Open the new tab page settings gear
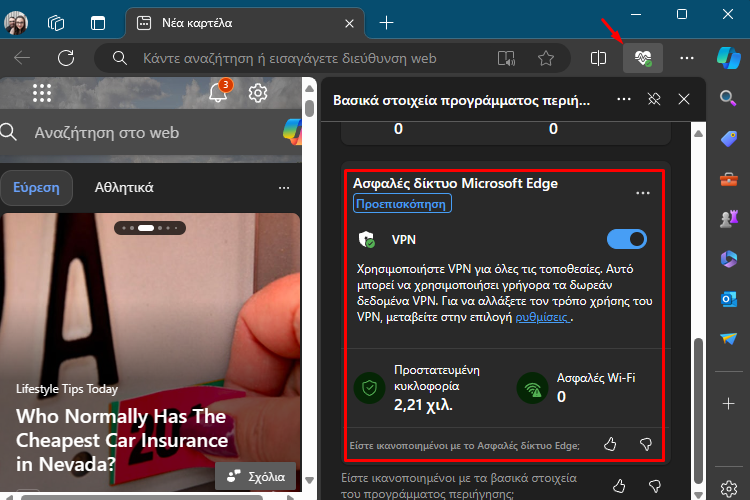 [258, 93]
